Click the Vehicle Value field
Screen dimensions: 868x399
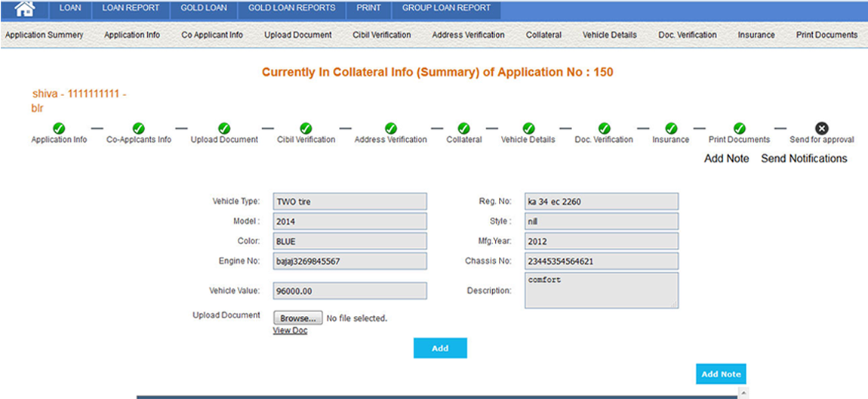[x=350, y=290]
